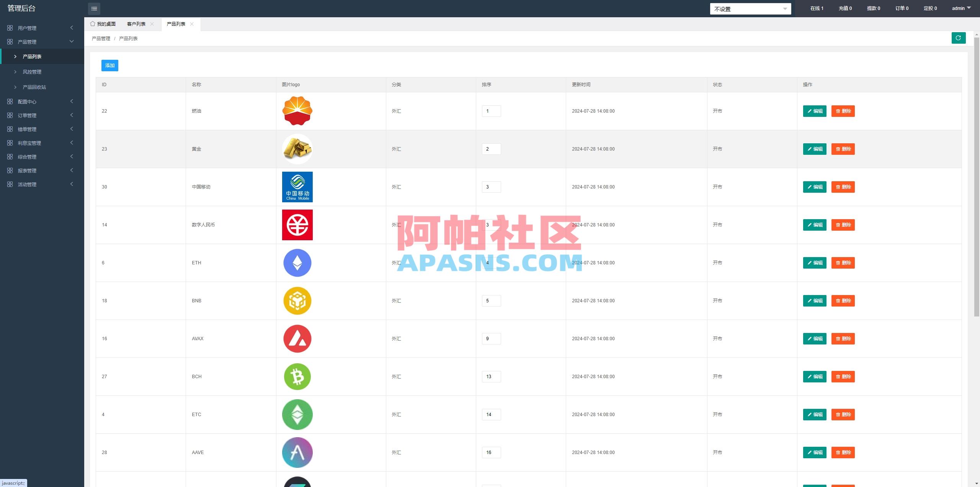Screen dimensions: 980x487
Task: Open 配置中心 from the sidebar
Action: click(x=27, y=102)
